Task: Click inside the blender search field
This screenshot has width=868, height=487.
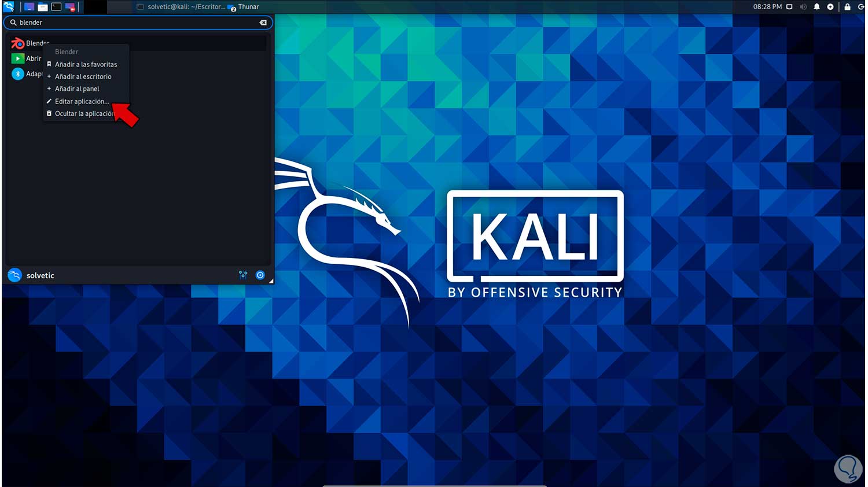Action: 138,23
